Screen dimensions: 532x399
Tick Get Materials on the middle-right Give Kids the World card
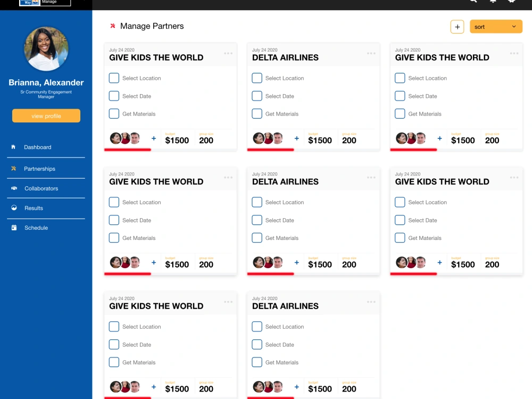(400, 238)
